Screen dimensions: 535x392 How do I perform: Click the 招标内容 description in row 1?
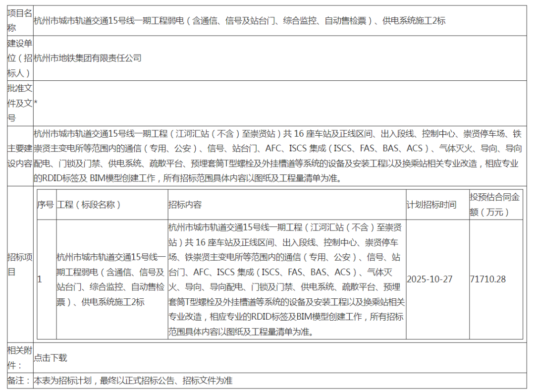point(286,279)
